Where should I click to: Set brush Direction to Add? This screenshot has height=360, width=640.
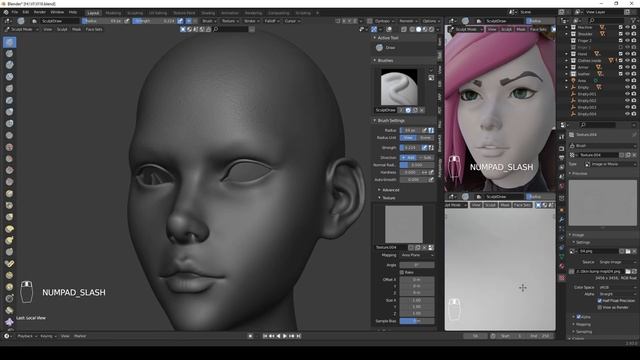pyautogui.click(x=408, y=158)
